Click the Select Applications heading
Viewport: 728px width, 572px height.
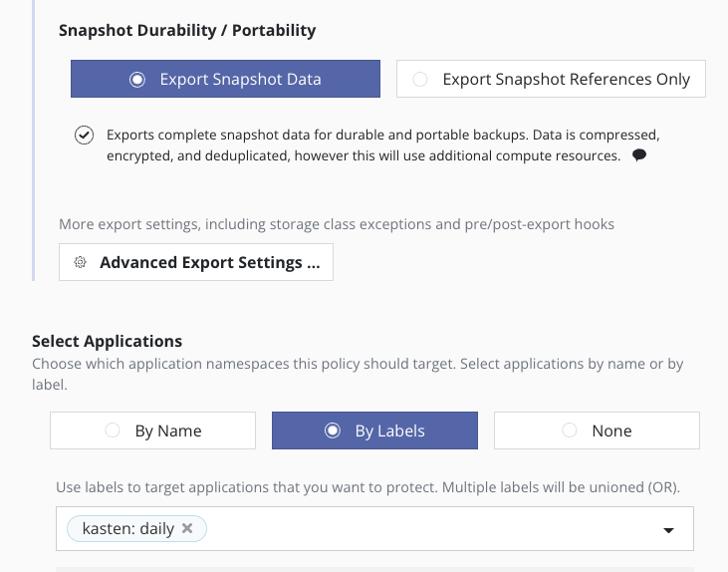point(107,341)
